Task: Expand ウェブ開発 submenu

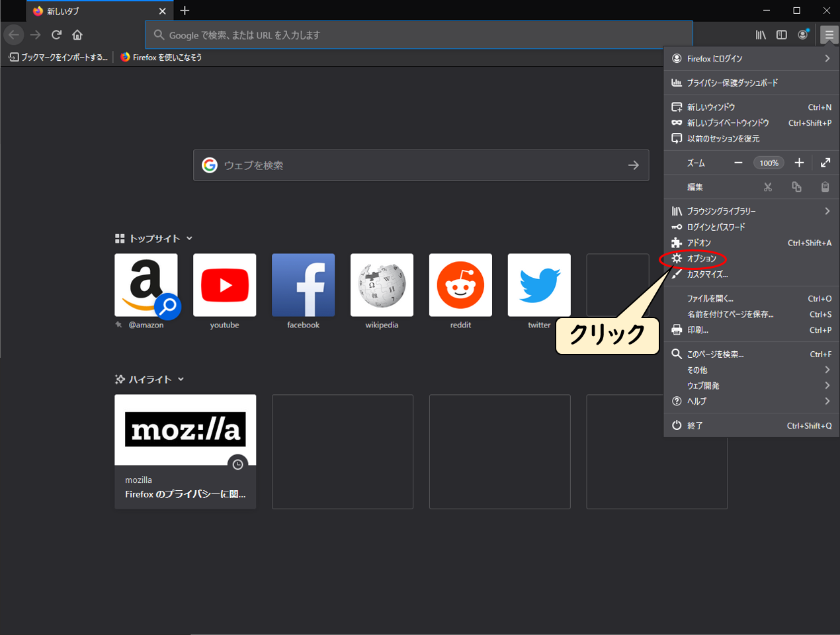Action: pos(751,386)
